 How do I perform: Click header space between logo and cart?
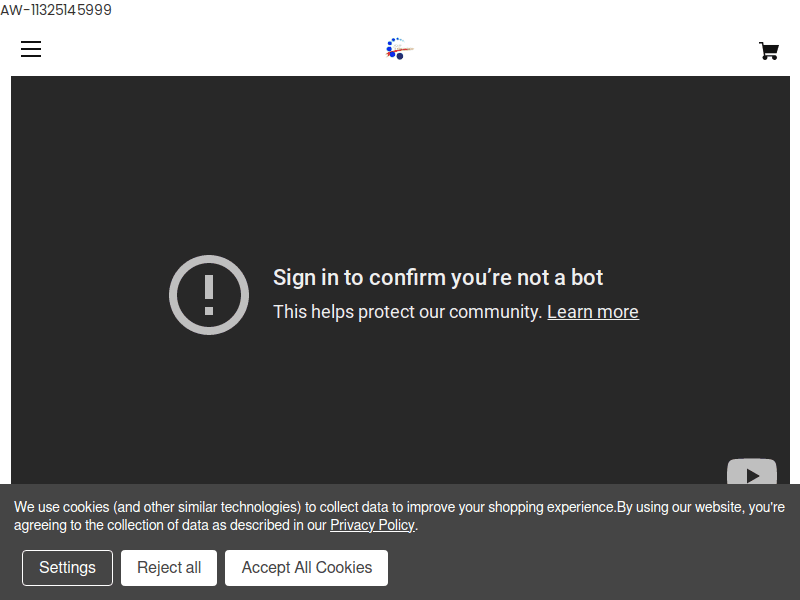tap(590, 49)
